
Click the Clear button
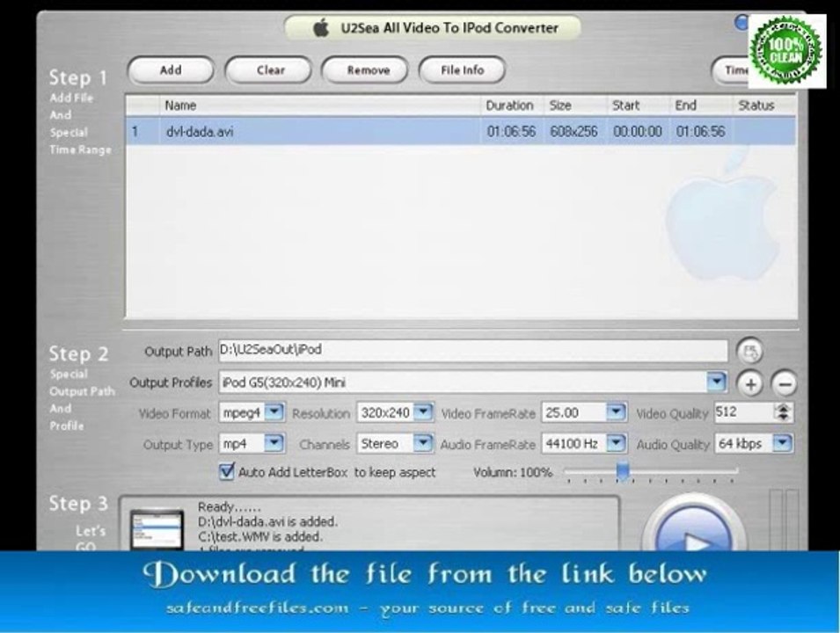click(x=268, y=70)
